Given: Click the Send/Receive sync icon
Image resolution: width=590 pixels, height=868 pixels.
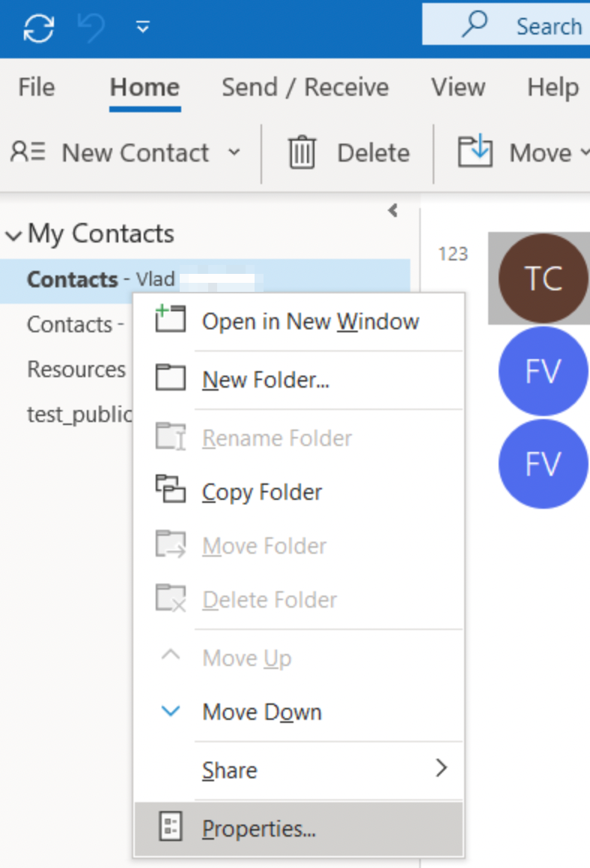Looking at the screenshot, I should pyautogui.click(x=39, y=28).
